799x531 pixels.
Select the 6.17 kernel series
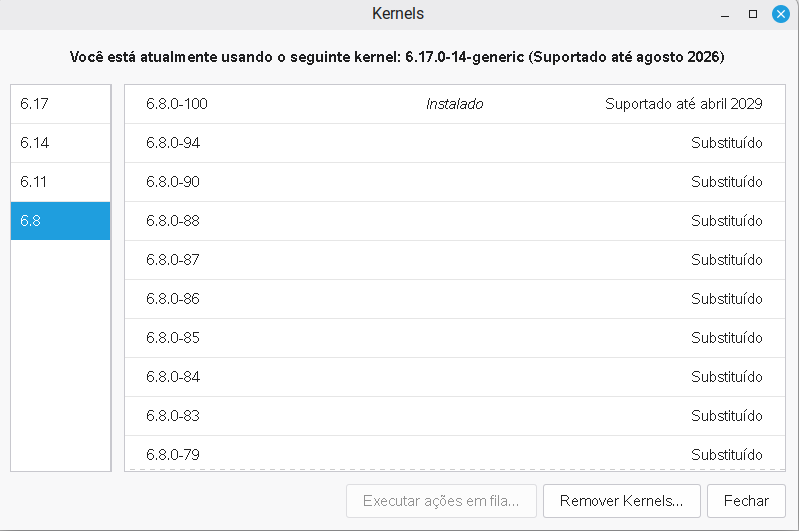pyautogui.click(x=60, y=104)
